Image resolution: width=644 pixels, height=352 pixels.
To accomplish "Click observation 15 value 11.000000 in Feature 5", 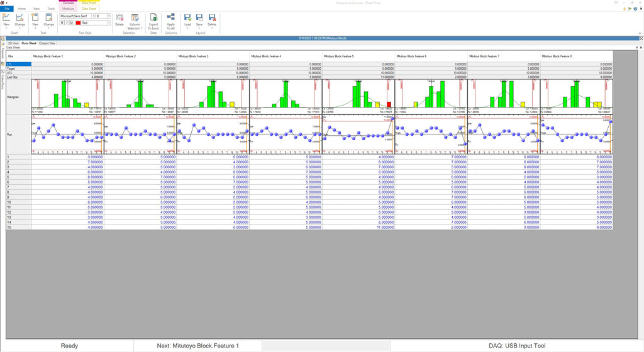I will click(x=358, y=228).
